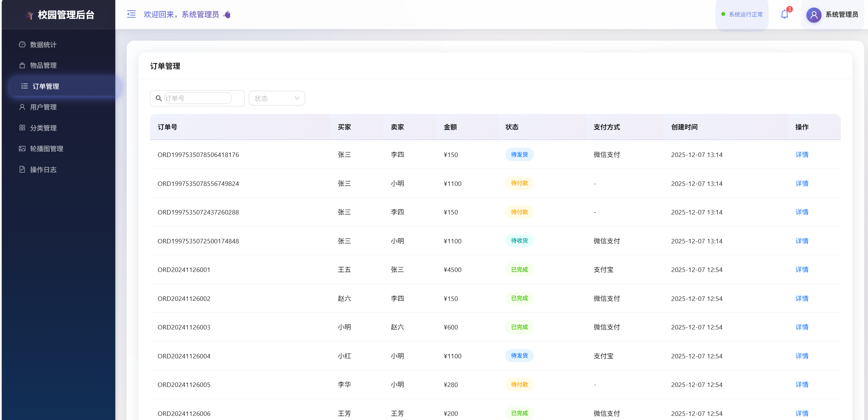Click the system administrator avatar icon
Viewport: 868px width, 420px height.
point(814,15)
